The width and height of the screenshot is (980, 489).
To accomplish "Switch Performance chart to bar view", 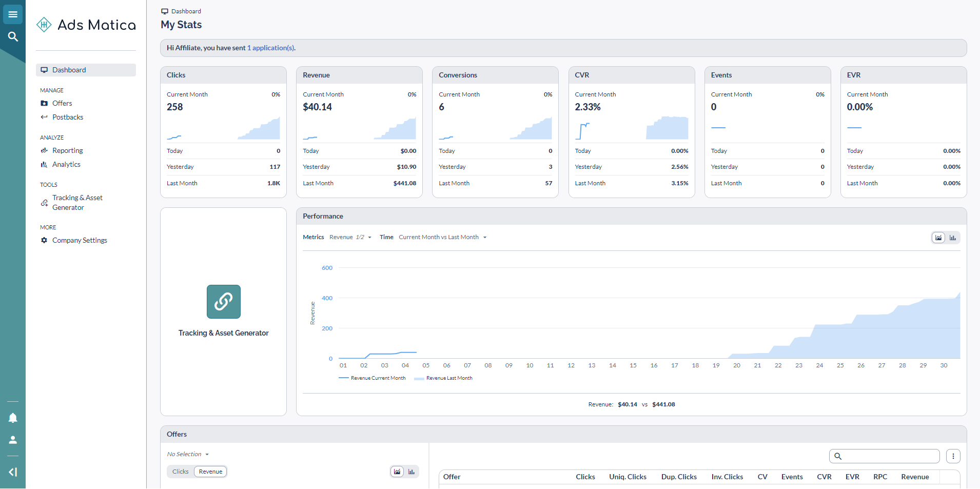I will (x=953, y=238).
